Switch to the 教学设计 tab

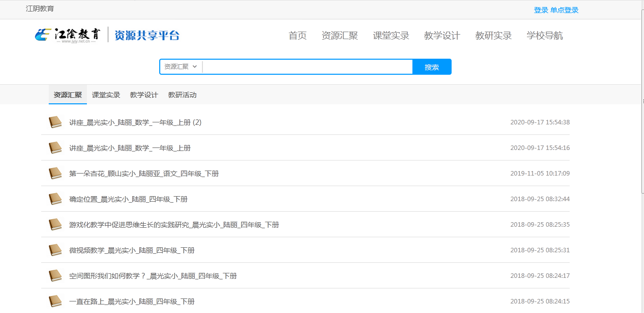[144, 95]
